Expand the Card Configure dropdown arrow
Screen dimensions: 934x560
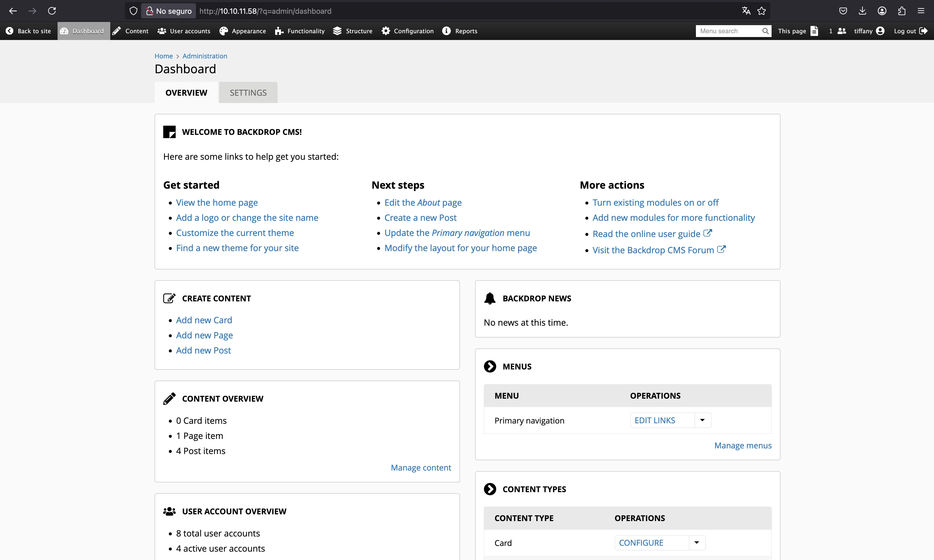coord(697,543)
